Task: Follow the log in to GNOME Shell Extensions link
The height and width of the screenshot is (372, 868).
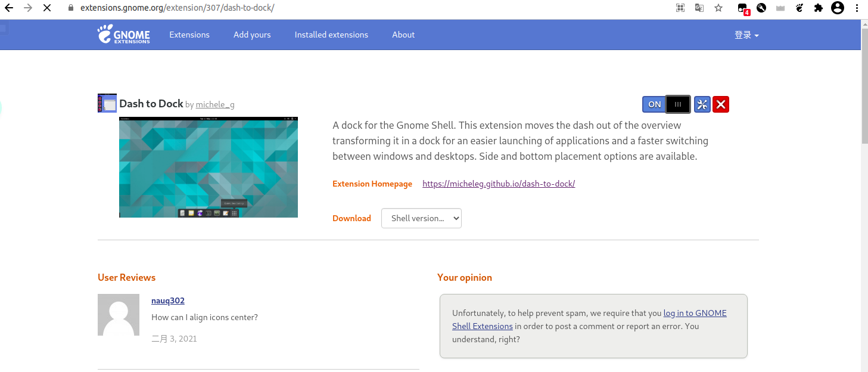Action: [x=695, y=313]
